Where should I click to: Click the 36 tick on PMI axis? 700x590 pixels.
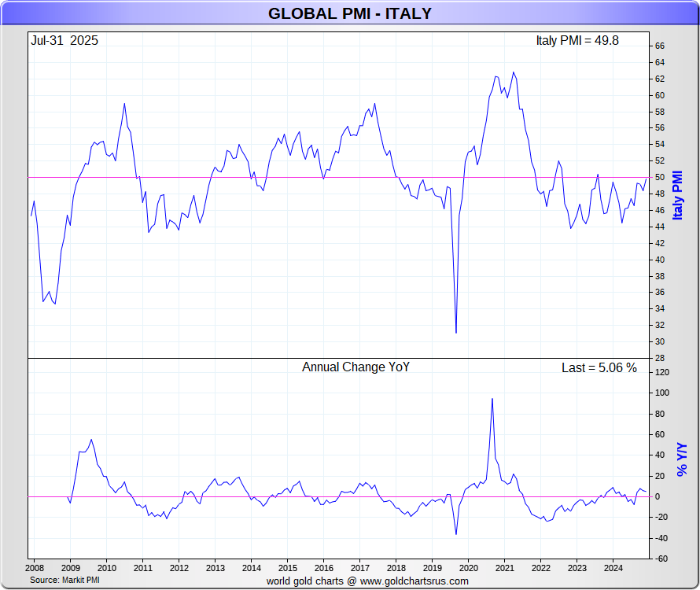pyautogui.click(x=660, y=293)
